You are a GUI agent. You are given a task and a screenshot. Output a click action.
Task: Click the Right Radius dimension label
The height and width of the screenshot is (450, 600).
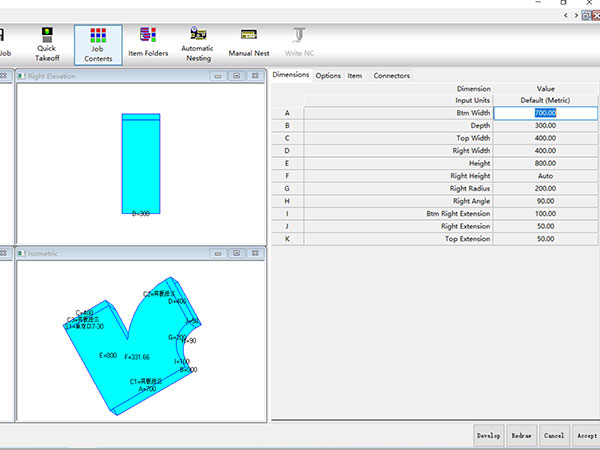470,189
